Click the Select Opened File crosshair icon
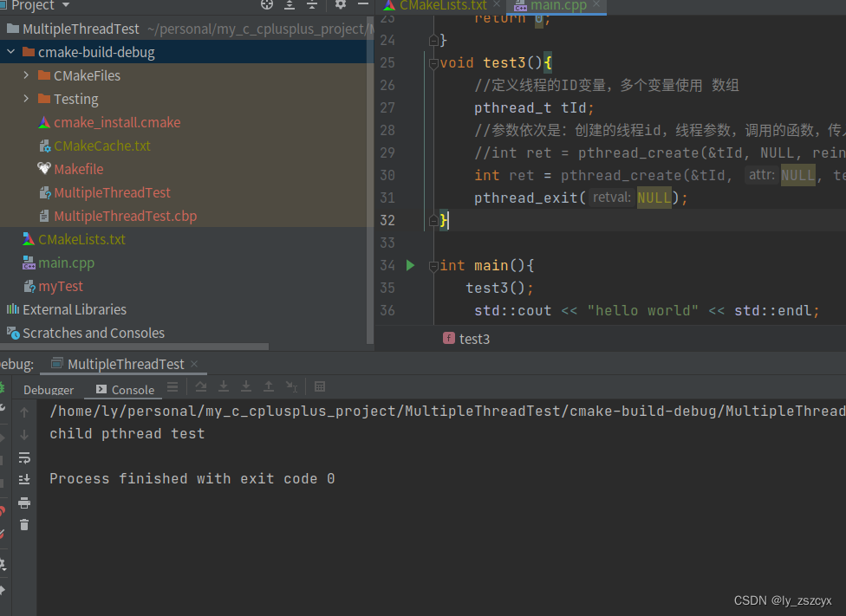Image resolution: width=846 pixels, height=616 pixels. pos(266,5)
